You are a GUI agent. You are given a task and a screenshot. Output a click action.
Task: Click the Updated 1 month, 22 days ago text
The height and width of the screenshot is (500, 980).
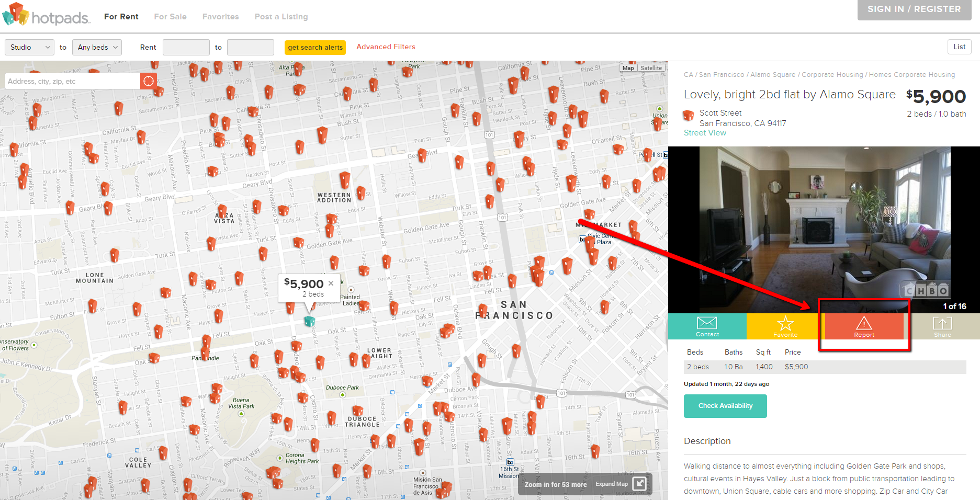[726, 384]
